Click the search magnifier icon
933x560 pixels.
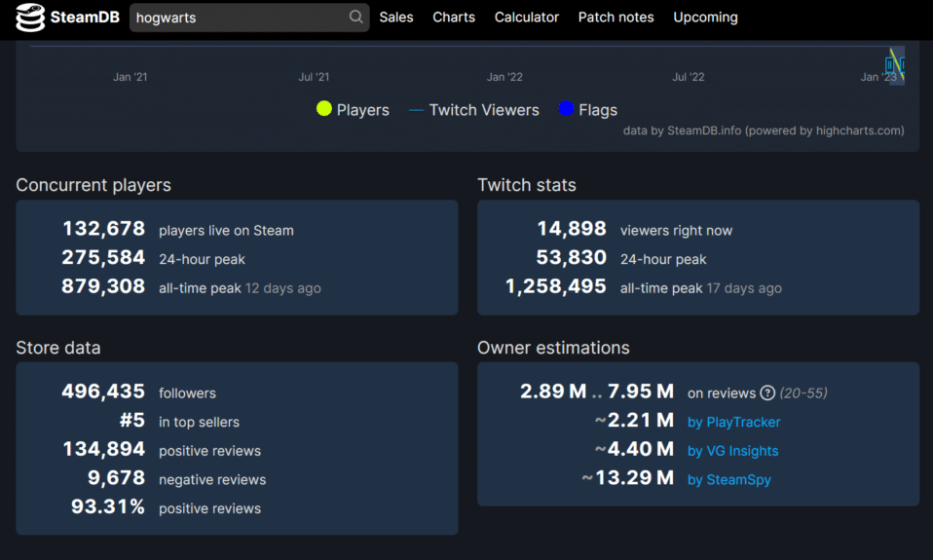(x=355, y=17)
